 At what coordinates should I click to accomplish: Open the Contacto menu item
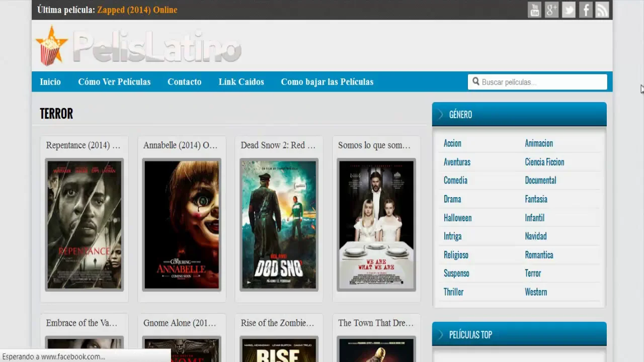(x=184, y=81)
